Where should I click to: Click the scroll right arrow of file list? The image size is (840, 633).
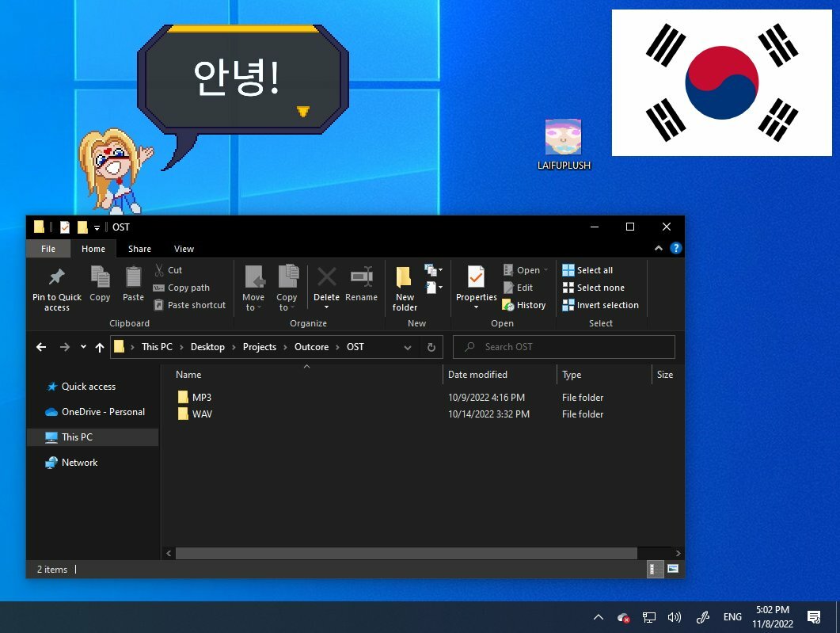(678, 553)
